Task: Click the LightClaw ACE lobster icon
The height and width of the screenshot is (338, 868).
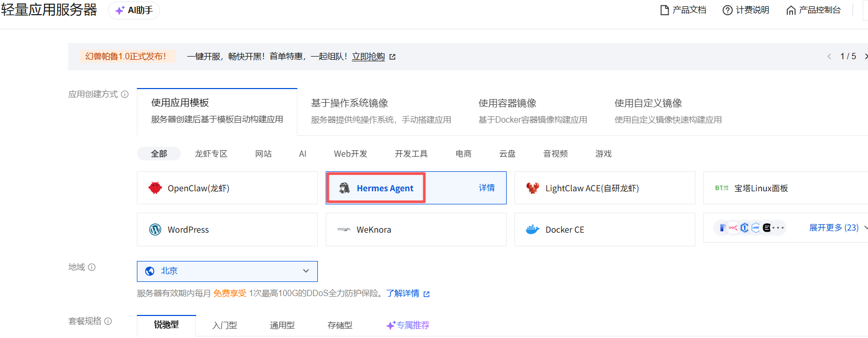Action: (x=533, y=188)
